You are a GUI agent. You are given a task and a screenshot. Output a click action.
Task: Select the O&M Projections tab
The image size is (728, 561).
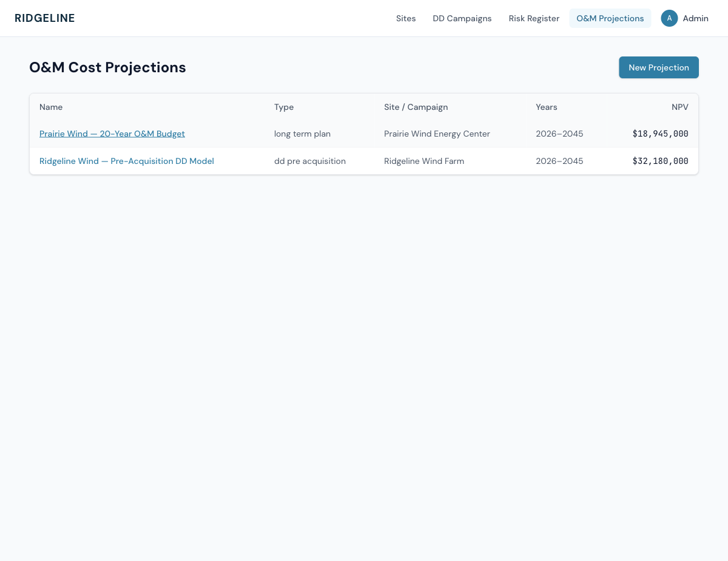click(x=610, y=18)
